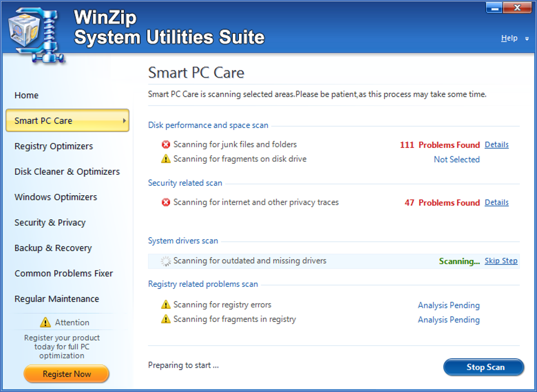Screen dimensions: 537x392
Task: Open Registry Optimizers section
Action: pos(54,146)
